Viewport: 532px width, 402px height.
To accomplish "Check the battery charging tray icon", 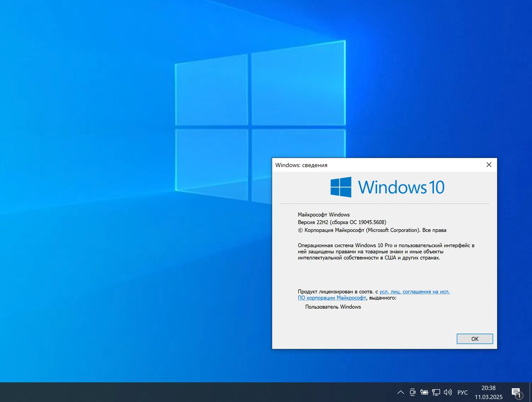I will [x=424, y=392].
